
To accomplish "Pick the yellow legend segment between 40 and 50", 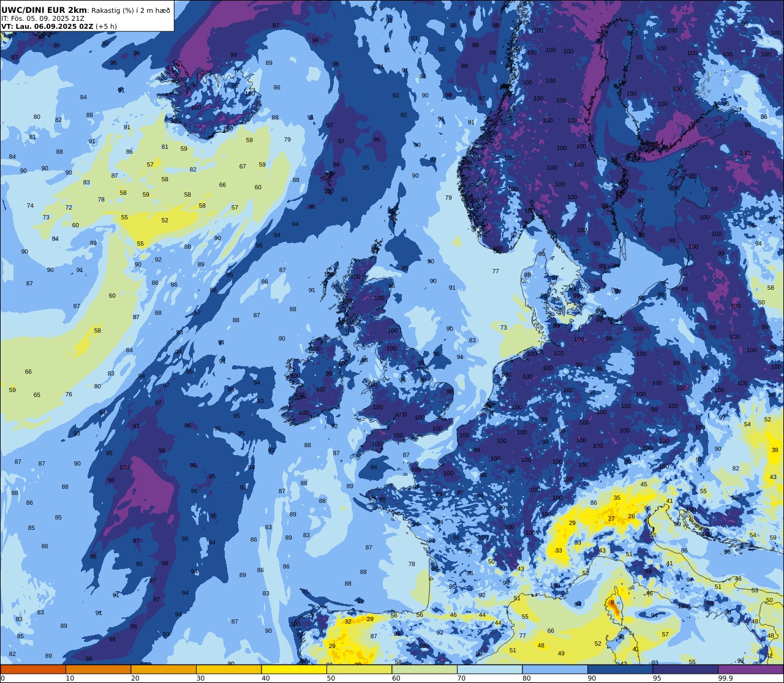I will [x=294, y=670].
